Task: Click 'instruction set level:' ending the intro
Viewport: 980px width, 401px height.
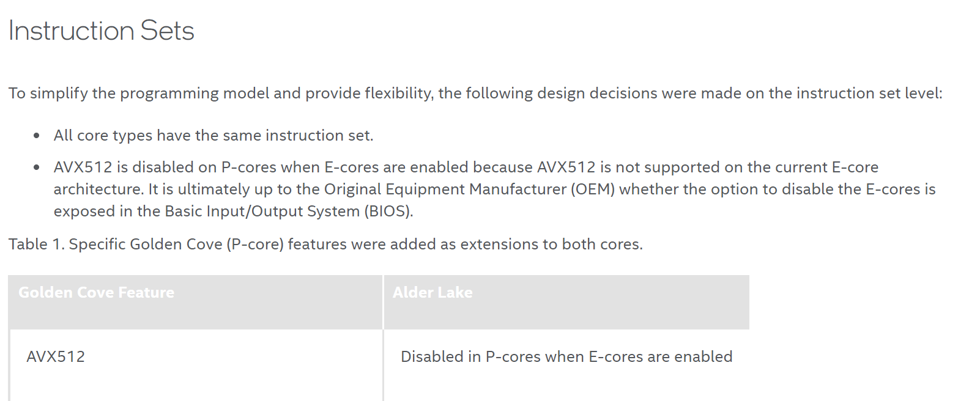Action: tap(869, 94)
